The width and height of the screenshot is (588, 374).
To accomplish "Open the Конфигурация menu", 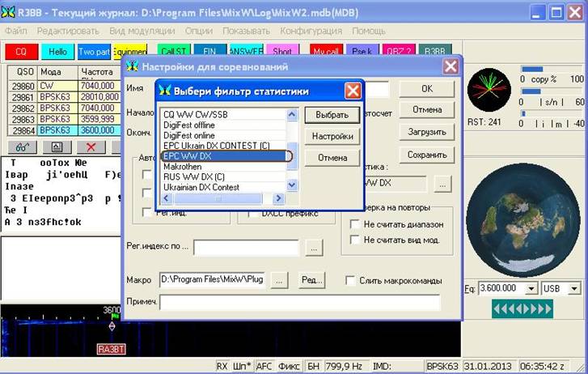I will (x=311, y=30).
